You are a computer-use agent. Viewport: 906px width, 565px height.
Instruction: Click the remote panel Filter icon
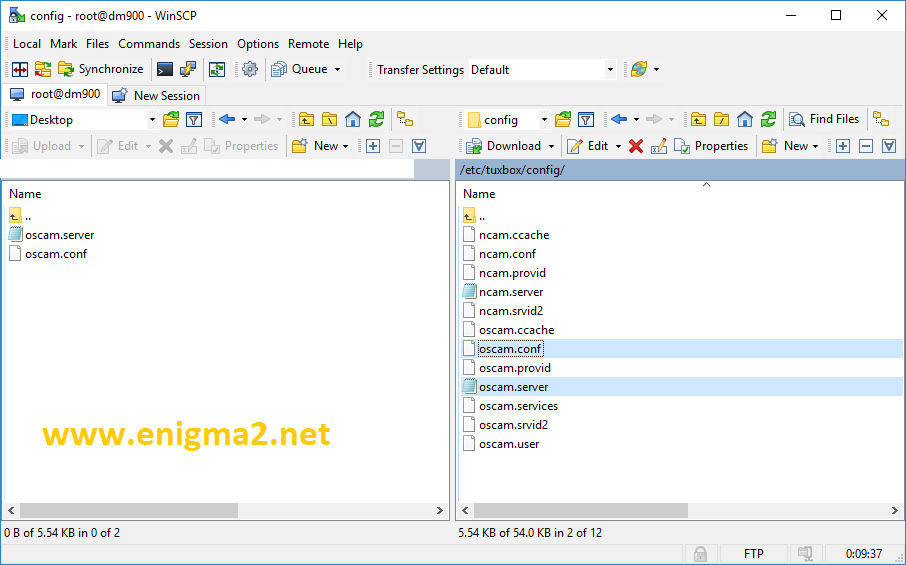point(585,120)
